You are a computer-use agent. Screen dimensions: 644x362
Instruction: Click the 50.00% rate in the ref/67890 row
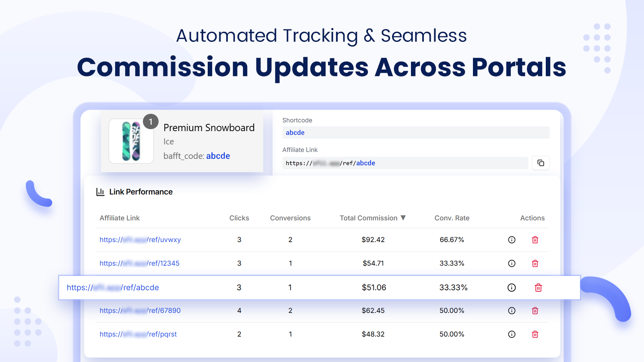coord(452,311)
